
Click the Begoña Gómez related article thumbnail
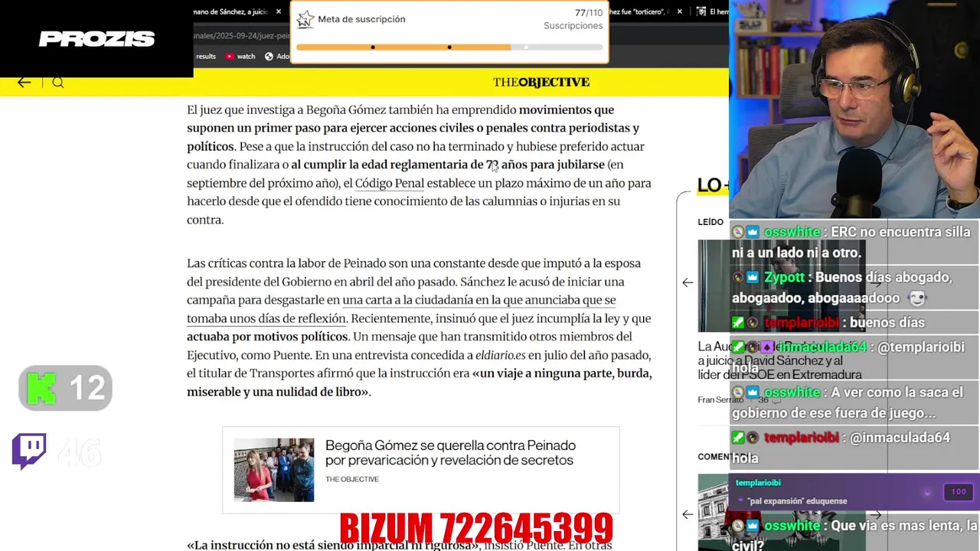(274, 470)
